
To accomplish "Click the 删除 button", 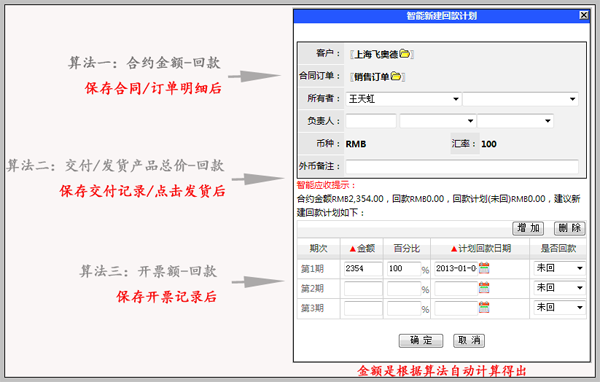I will 569,229.
